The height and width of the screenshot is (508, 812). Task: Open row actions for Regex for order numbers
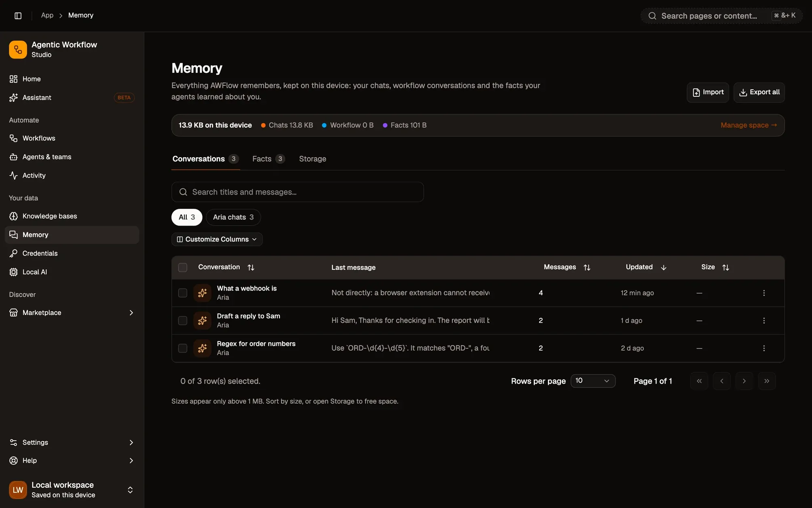pos(764,348)
